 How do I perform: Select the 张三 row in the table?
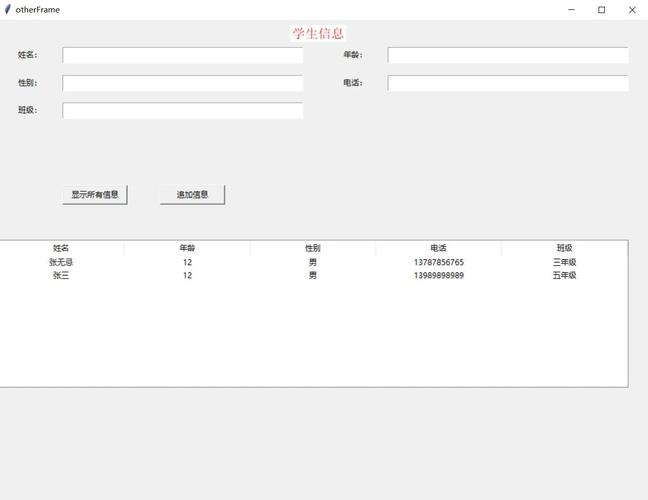[61, 275]
